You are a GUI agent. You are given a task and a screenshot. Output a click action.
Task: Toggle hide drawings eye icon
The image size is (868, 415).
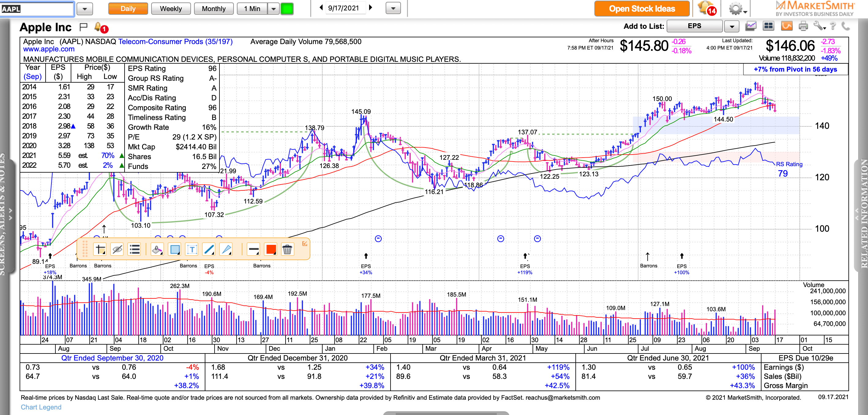(117, 250)
